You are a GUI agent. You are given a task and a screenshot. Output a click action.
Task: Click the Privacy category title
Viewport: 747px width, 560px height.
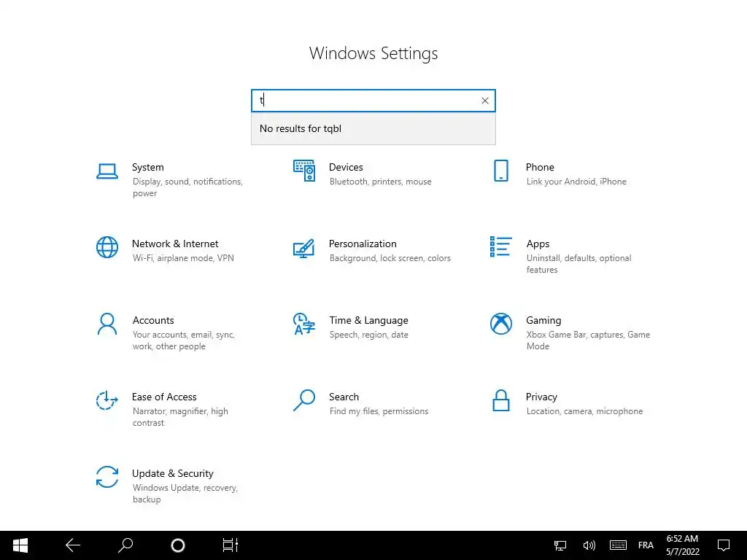point(541,397)
